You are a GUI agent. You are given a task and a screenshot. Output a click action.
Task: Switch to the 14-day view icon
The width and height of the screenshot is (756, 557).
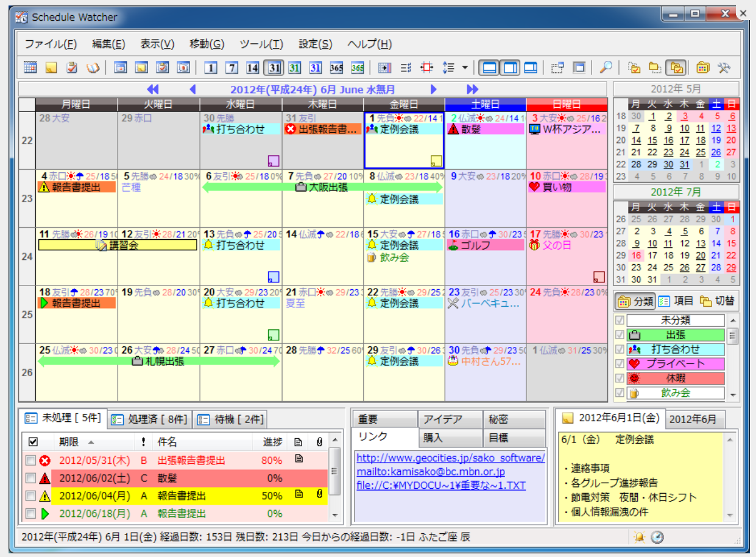click(x=253, y=68)
